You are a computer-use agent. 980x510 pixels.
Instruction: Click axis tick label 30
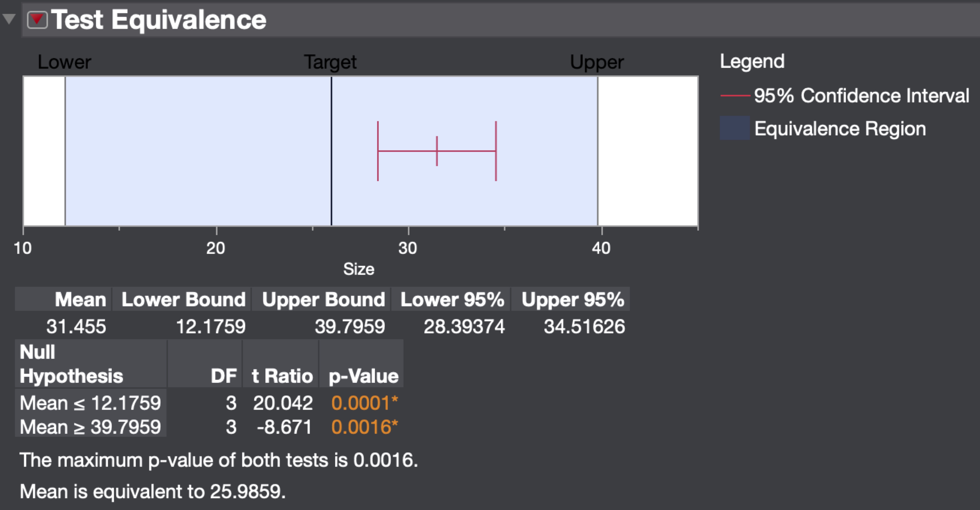[x=408, y=248]
